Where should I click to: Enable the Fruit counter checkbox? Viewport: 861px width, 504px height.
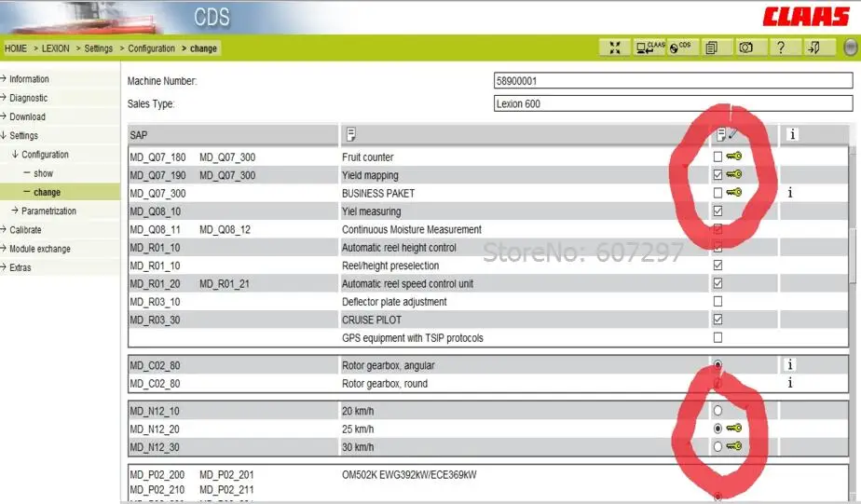(717, 157)
